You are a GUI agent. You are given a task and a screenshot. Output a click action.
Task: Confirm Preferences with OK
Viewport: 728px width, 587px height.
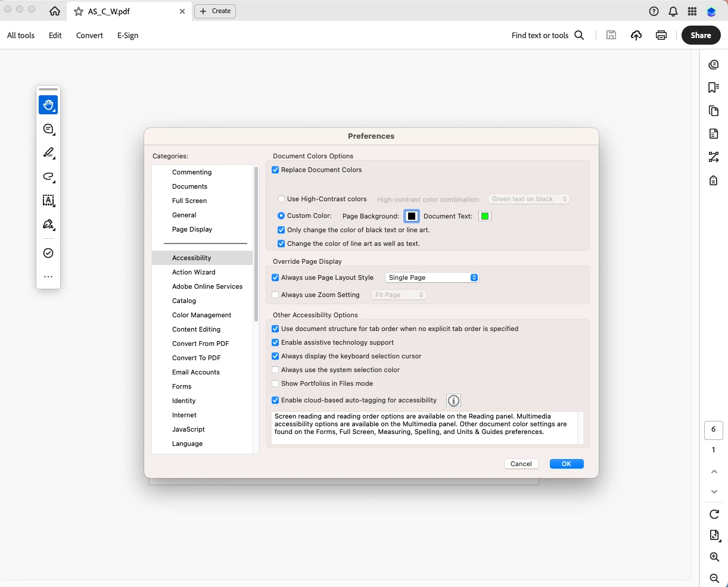point(567,464)
